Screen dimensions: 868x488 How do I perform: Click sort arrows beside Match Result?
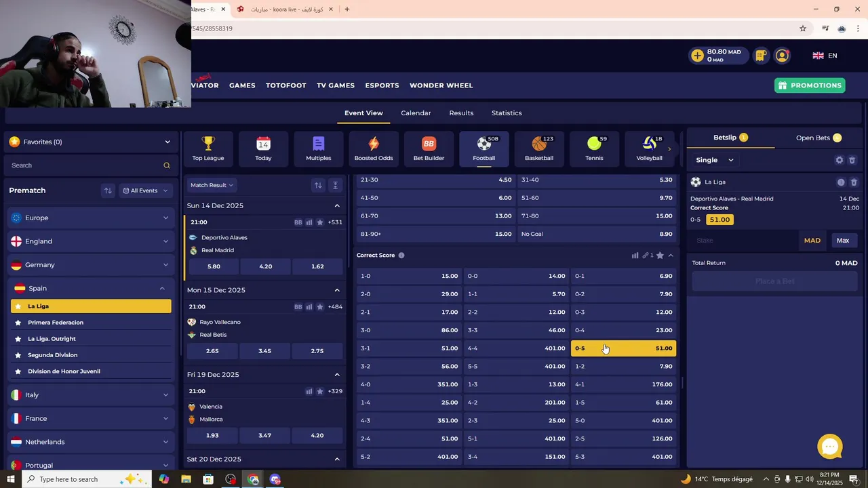point(318,185)
